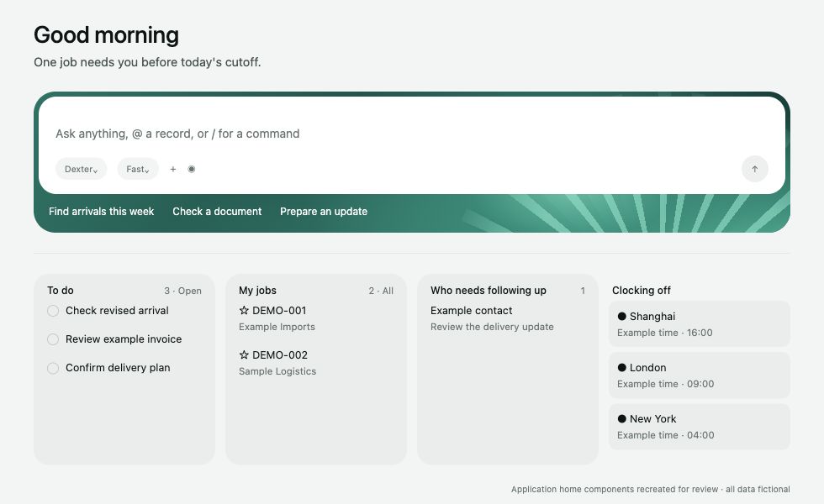Viewport: 824px width, 504px height.
Task: Star the DEMO-001 job
Action: click(244, 310)
